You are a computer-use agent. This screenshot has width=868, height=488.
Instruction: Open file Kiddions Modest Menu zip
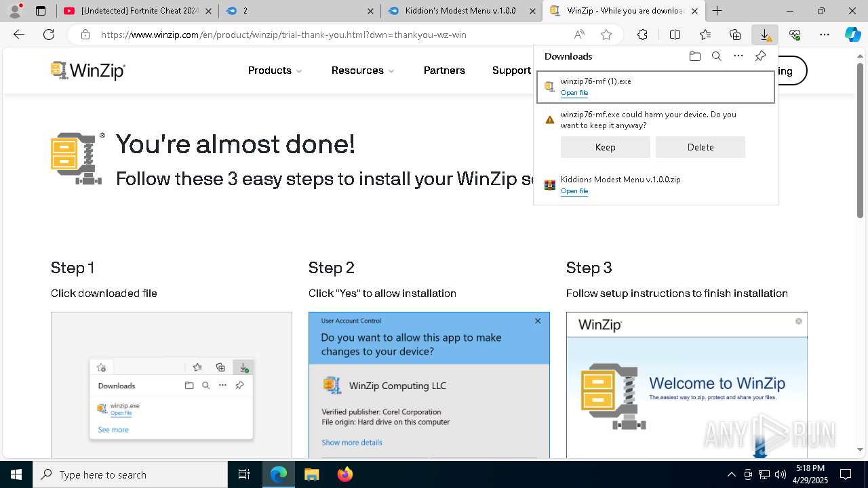pyautogui.click(x=574, y=191)
